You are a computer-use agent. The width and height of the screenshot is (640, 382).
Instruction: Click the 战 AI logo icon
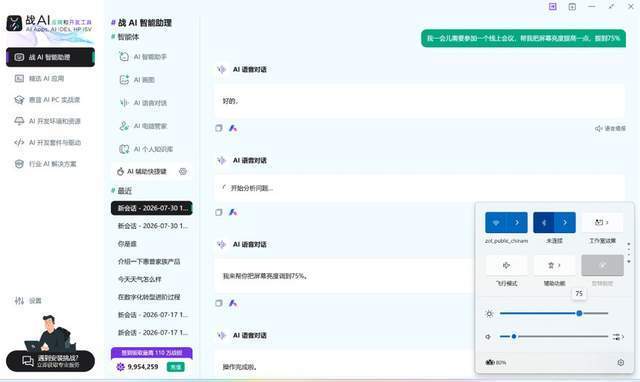14,24
